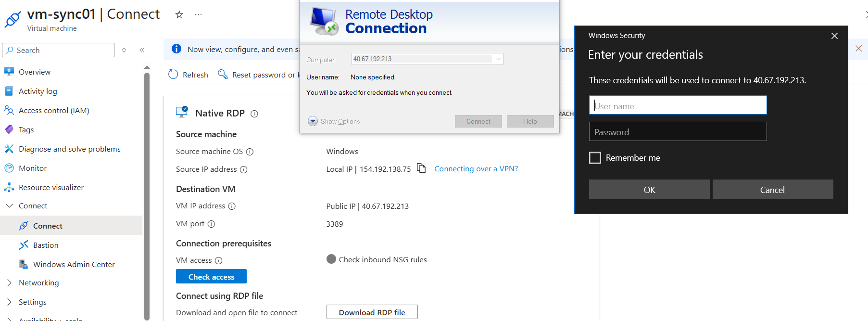
Task: Click the Diagnose wrench icon in sidebar
Action: point(9,149)
